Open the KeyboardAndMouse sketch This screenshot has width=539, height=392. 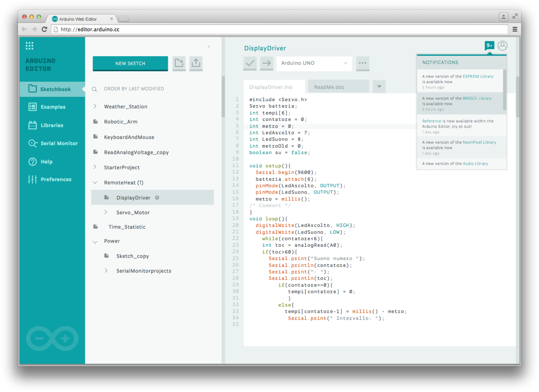pos(129,137)
